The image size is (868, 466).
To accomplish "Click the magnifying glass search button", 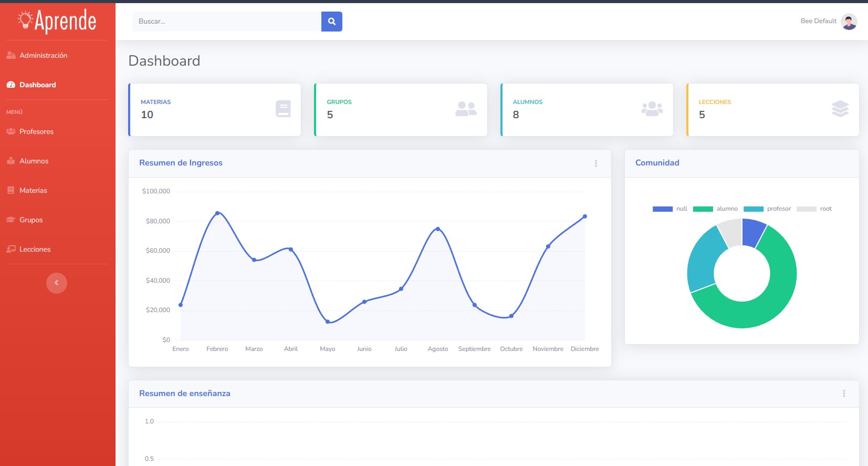I will coord(331,22).
